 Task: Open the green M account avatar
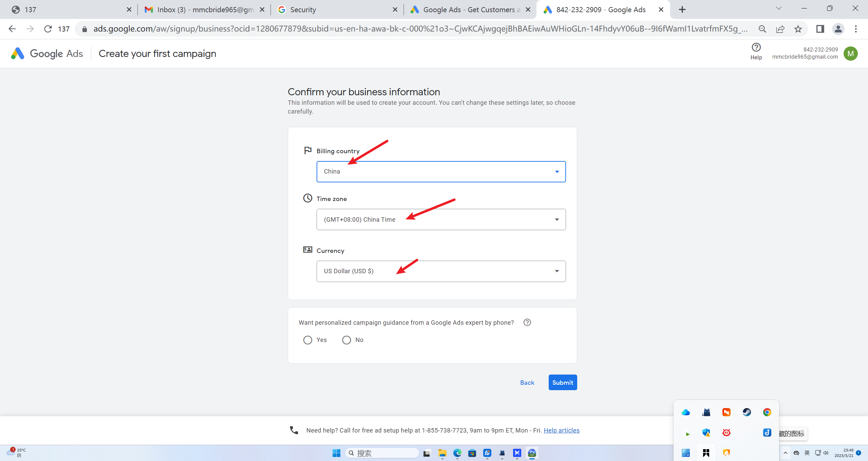click(x=850, y=54)
